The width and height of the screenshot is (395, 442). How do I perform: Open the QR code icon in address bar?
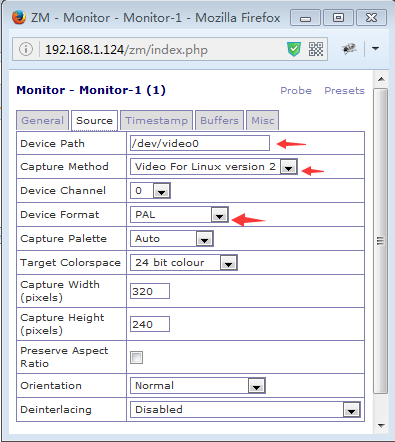[x=316, y=49]
